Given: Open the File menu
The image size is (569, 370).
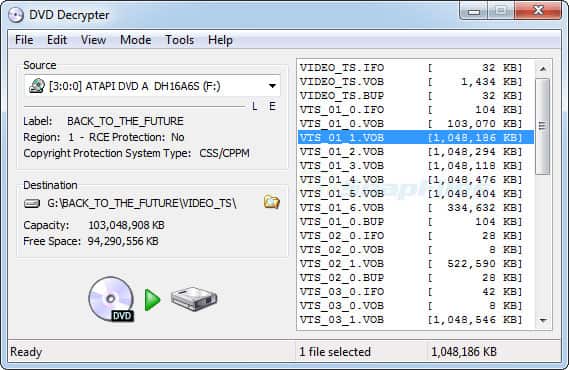Looking at the screenshot, I should [x=24, y=40].
